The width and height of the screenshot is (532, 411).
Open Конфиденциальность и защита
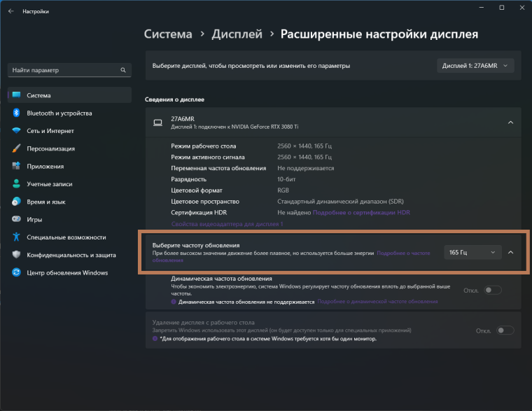pos(69,255)
